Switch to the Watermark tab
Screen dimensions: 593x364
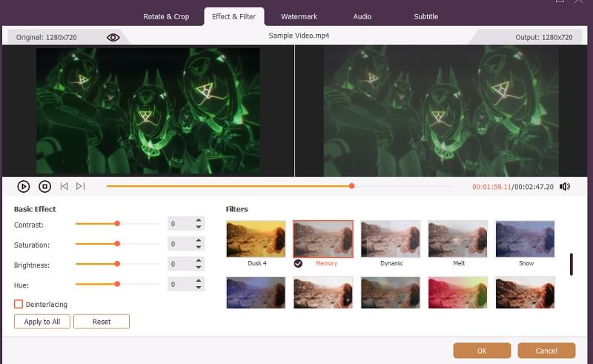coord(299,16)
